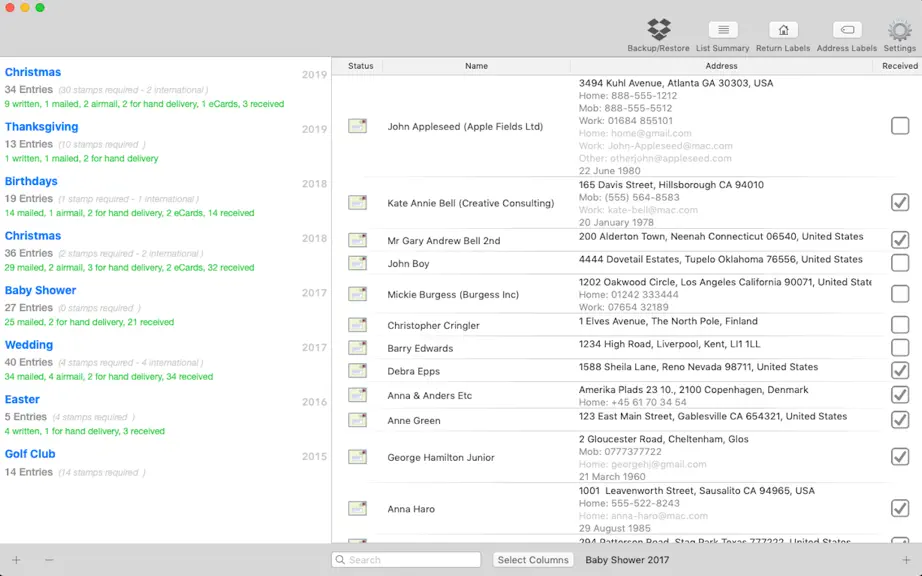Sort by the Name column header
This screenshot has width=922, height=576.
(x=476, y=66)
